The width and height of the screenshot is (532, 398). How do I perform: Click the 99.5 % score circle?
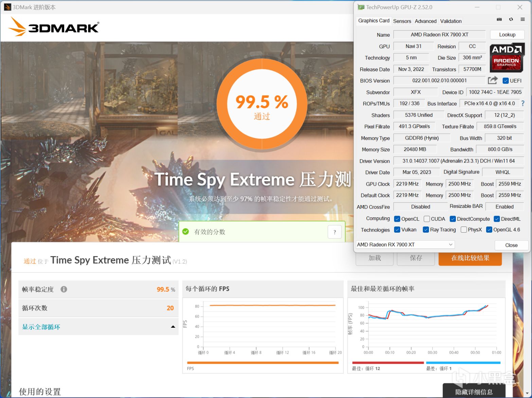click(262, 104)
